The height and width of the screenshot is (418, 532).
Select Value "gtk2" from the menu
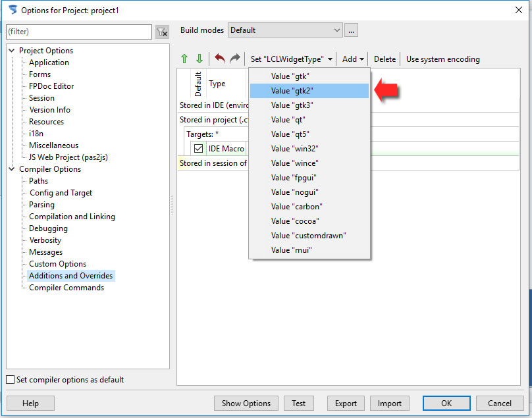pos(309,91)
